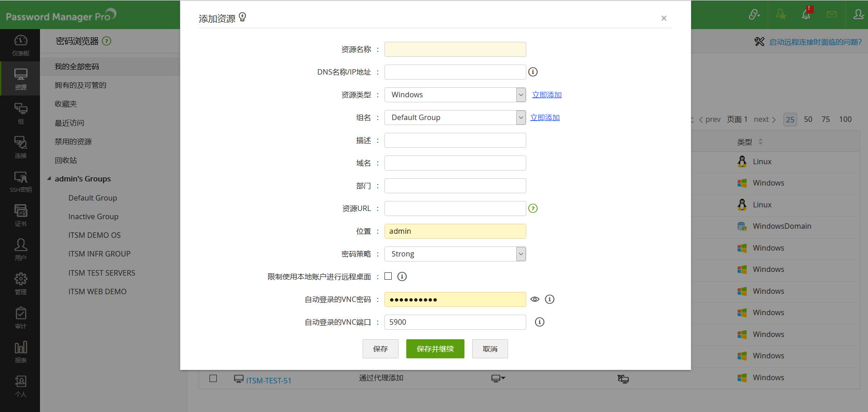Image resolution: width=868 pixels, height=412 pixels.
Task: Select the ITSM-TEST-51 row checkbox
Action: 213,378
